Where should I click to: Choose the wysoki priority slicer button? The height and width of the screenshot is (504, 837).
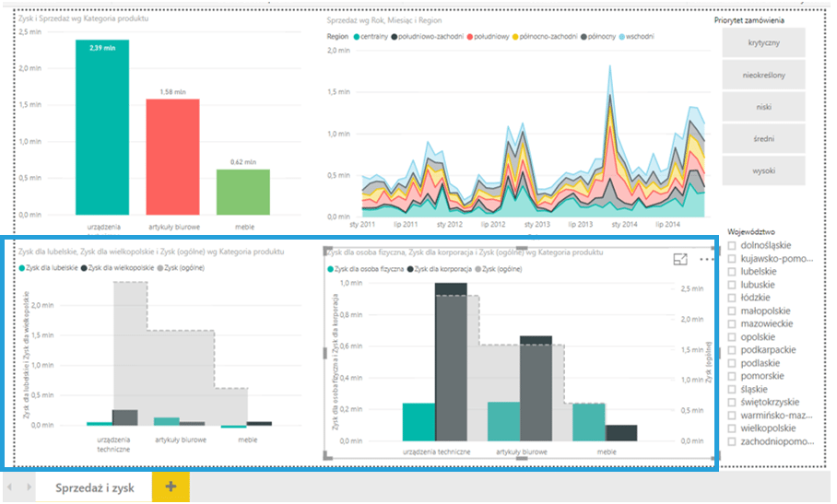point(764,170)
